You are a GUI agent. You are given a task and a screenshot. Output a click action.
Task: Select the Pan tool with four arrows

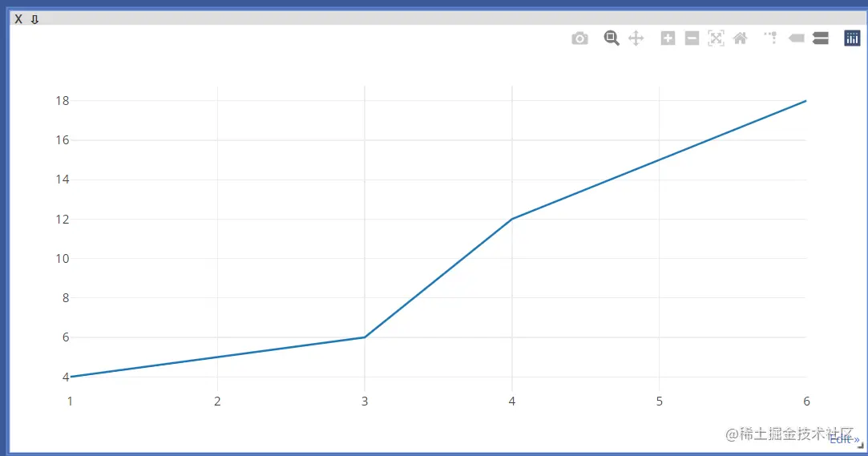636,38
